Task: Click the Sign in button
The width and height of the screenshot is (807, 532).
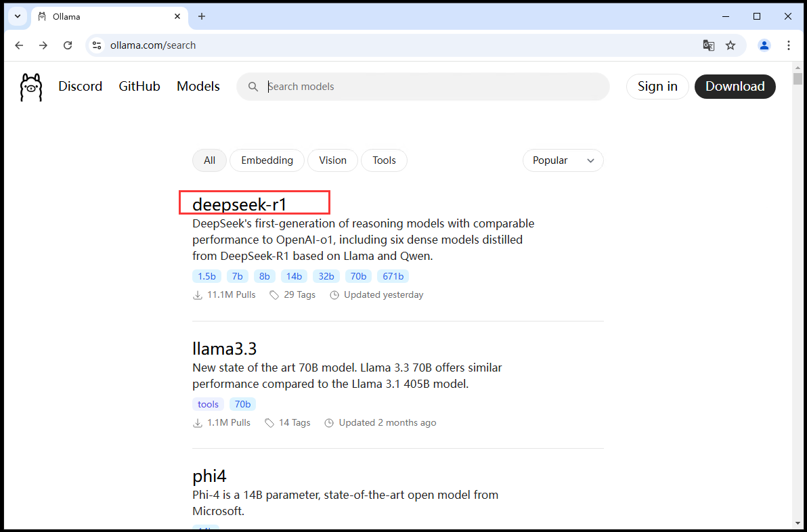Action: pos(657,87)
